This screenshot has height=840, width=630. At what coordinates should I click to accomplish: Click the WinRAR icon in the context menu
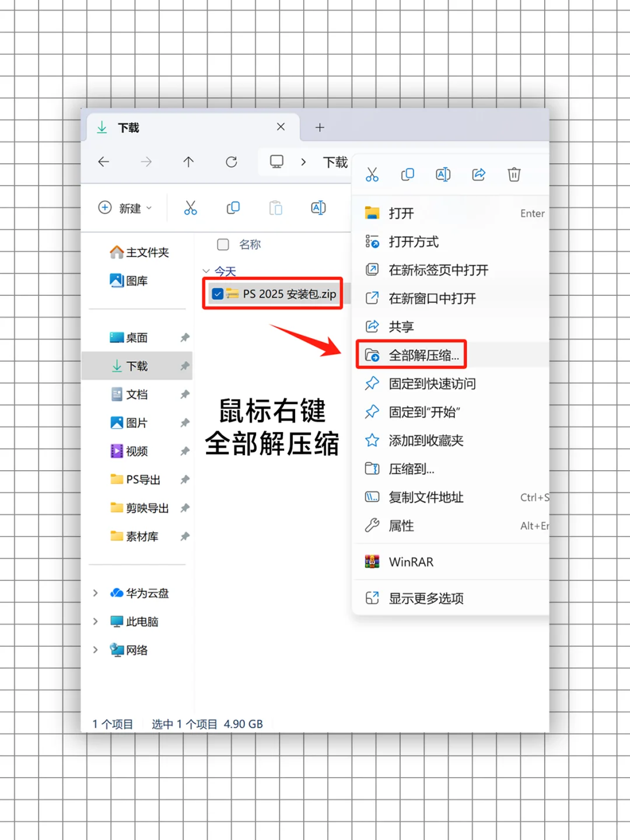372,561
